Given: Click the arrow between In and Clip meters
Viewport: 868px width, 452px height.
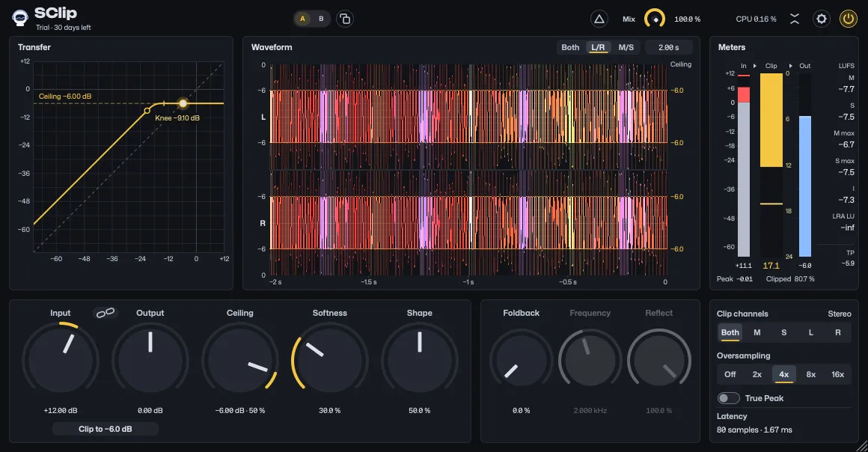Looking at the screenshot, I should click(x=755, y=66).
